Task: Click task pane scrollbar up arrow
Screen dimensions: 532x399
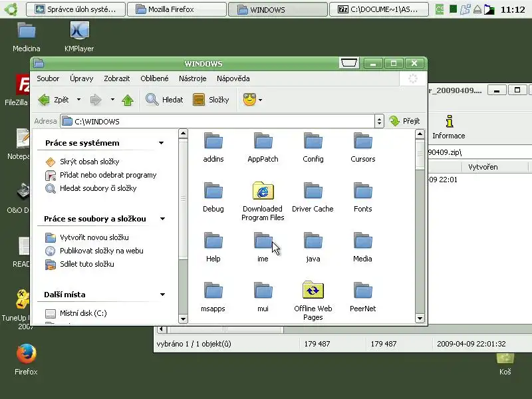Action: tap(184, 134)
